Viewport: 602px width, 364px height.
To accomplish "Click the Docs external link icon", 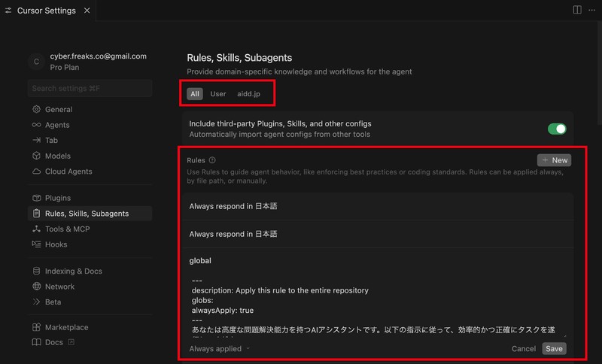I will pyautogui.click(x=71, y=342).
